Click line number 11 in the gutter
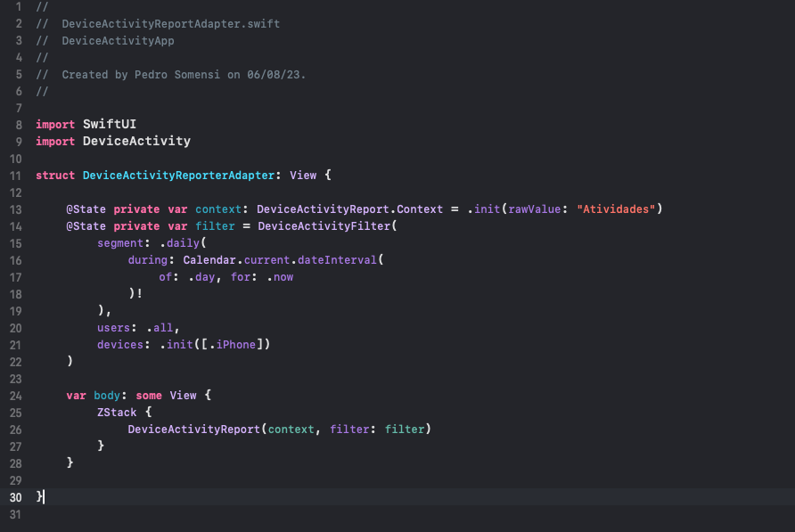The image size is (795, 532). pyautogui.click(x=15, y=176)
